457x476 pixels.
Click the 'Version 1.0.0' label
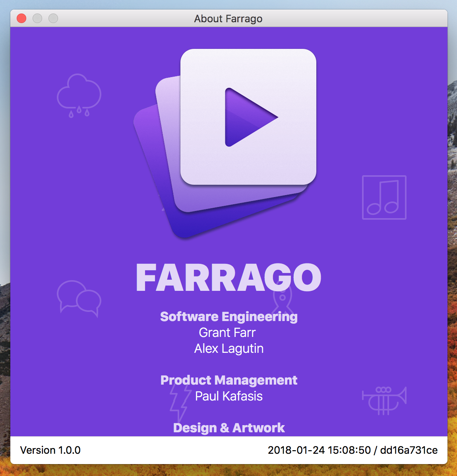pyautogui.click(x=50, y=450)
